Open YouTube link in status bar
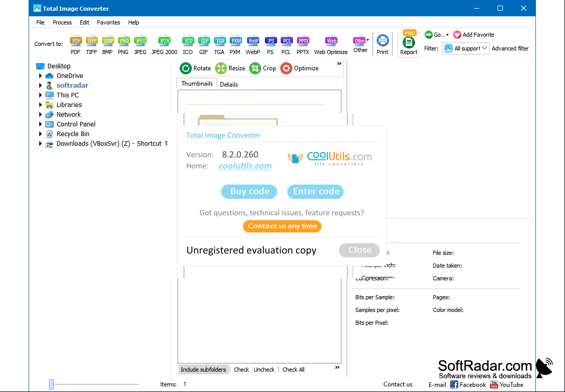The image size is (565, 392). tap(507, 384)
